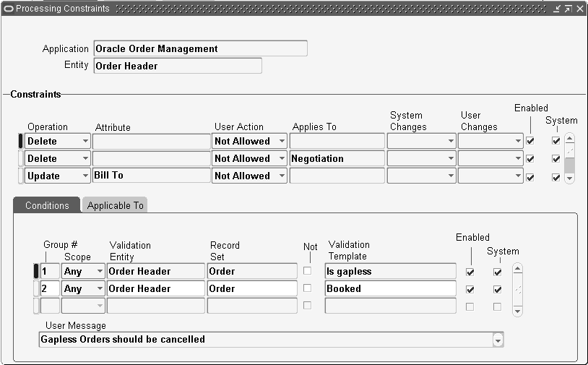Click the empty Attribute field in first row

pos(152,141)
